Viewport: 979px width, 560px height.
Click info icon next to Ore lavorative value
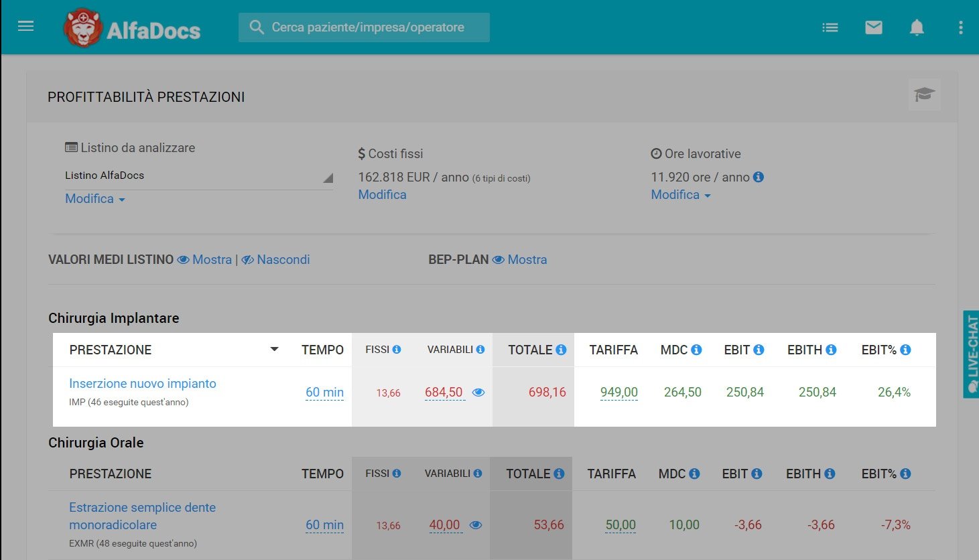tap(759, 177)
